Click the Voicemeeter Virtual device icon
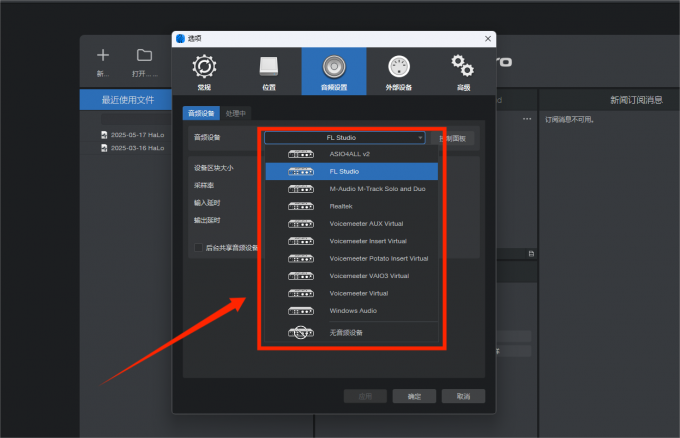680x438 pixels. click(301, 294)
